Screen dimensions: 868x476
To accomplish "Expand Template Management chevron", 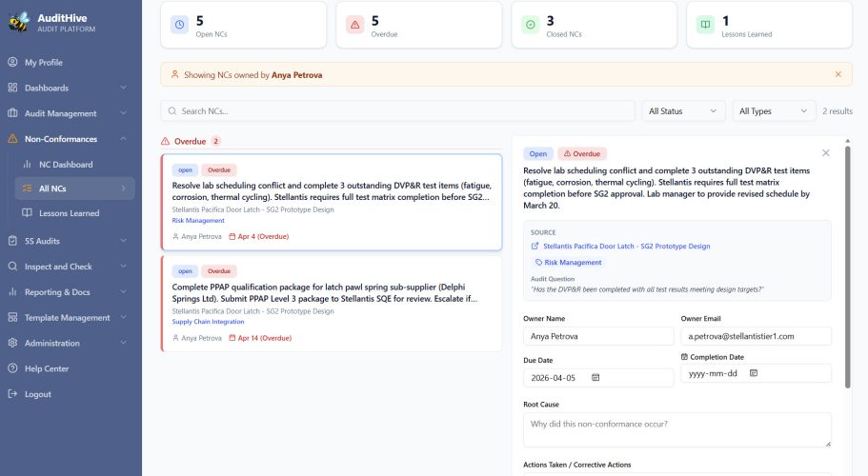I will coord(124,317).
